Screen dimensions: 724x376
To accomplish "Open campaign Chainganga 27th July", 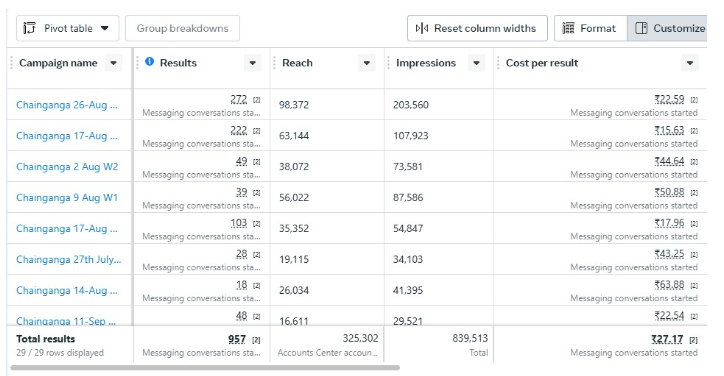I will pyautogui.click(x=69, y=260).
